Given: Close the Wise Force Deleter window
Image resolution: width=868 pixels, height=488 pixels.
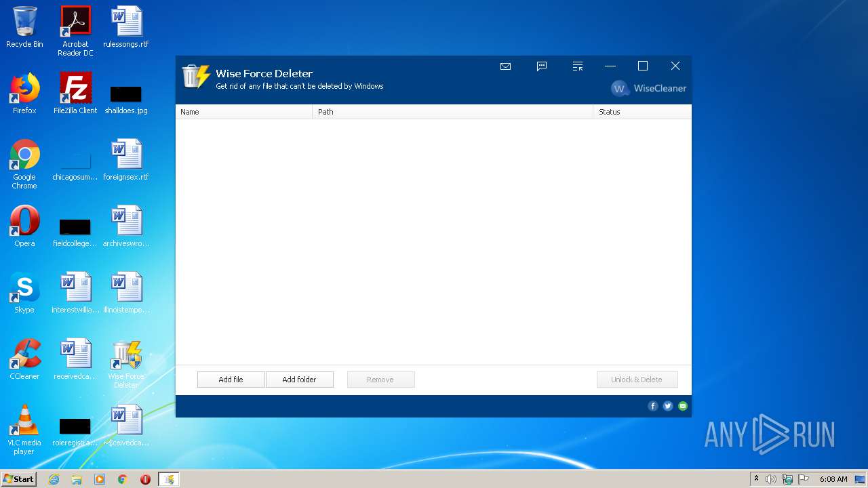Looking at the screenshot, I should [x=675, y=66].
